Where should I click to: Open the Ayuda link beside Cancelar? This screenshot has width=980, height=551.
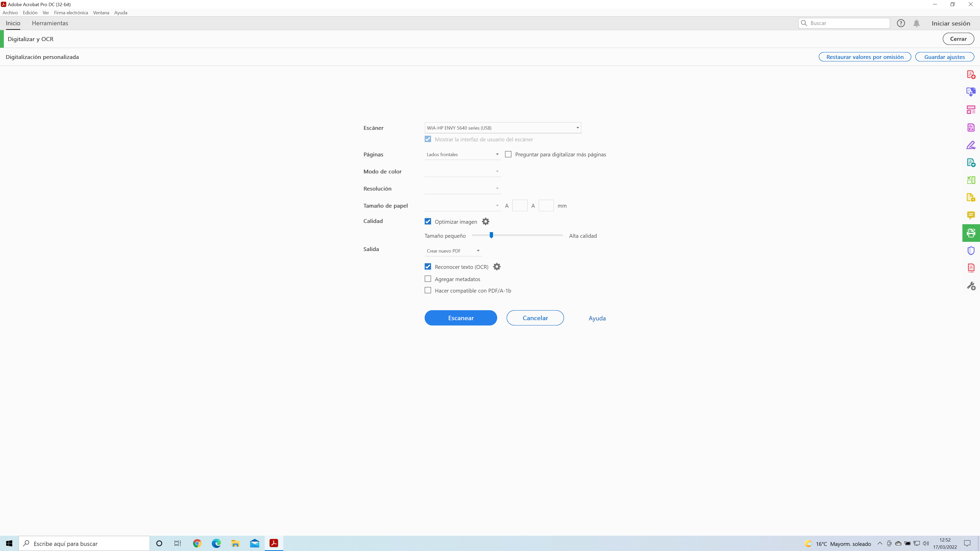click(597, 318)
